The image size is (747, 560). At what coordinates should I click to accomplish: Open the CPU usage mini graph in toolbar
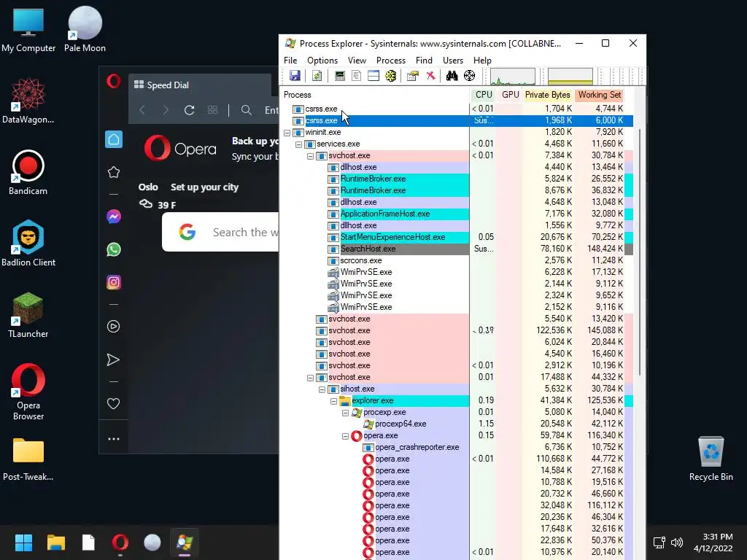click(513, 76)
